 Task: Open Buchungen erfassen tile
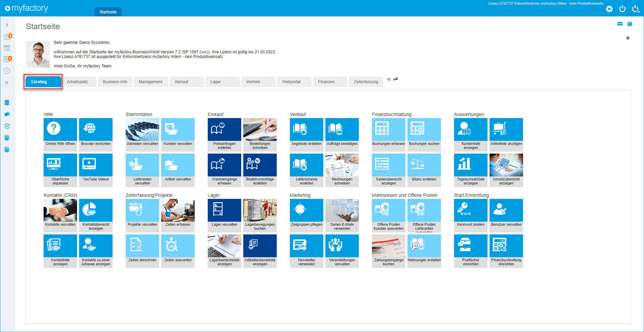point(389,134)
